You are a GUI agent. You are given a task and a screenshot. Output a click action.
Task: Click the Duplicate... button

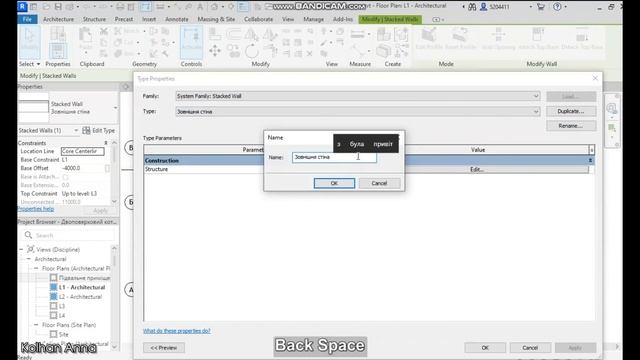(x=571, y=111)
